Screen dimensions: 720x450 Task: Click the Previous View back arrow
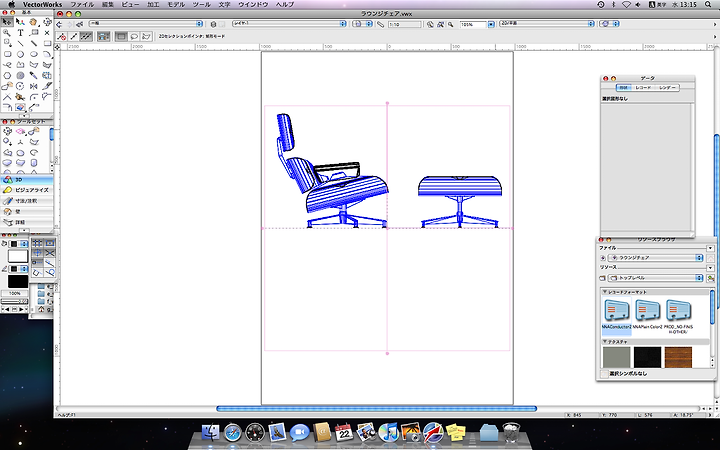click(x=59, y=24)
